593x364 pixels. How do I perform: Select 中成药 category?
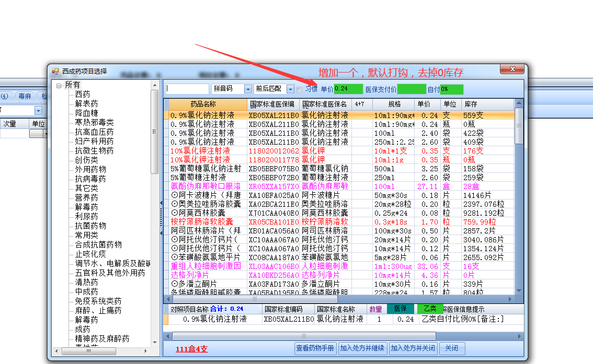pos(86,292)
